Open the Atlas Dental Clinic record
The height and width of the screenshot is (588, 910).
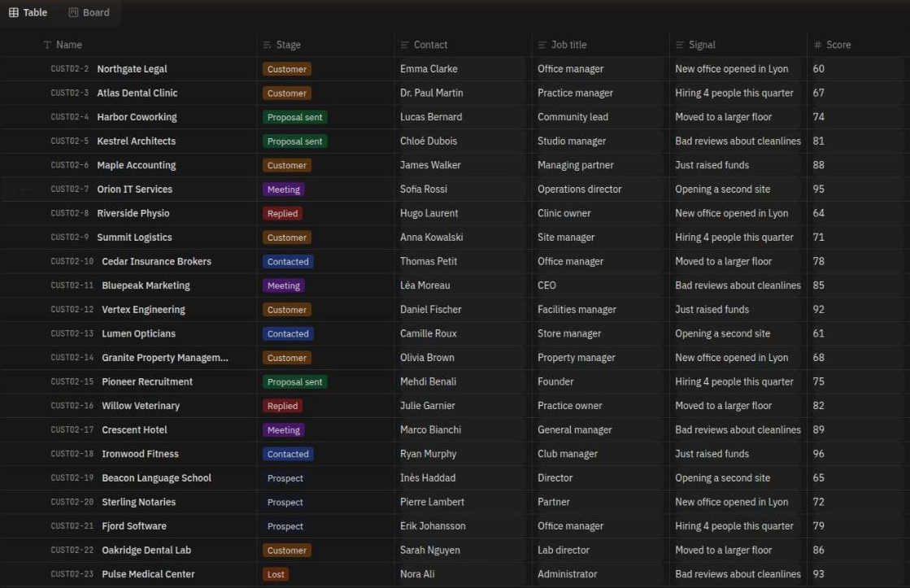[137, 93]
